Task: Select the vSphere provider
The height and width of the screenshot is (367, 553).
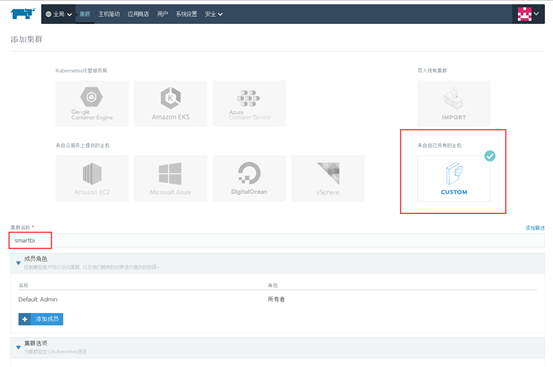Action: pyautogui.click(x=328, y=178)
